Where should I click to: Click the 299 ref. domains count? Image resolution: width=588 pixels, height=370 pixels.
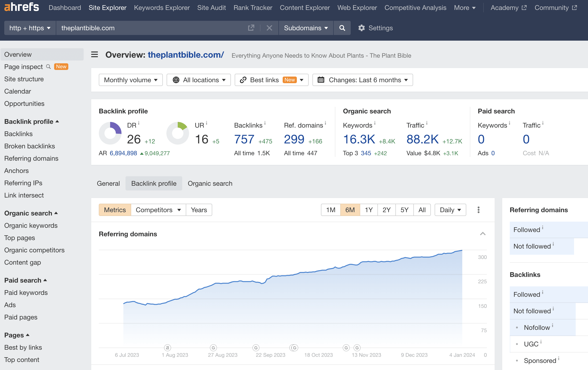pos(294,139)
